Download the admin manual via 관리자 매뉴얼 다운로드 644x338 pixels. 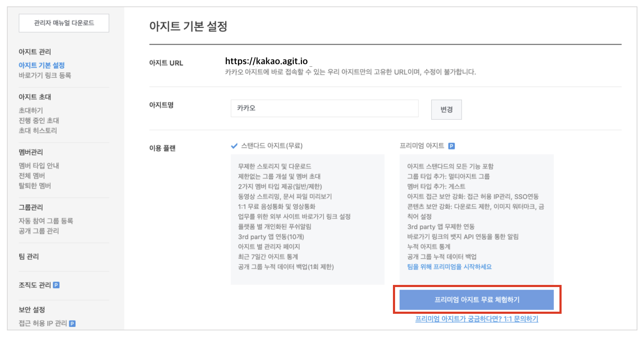(64, 23)
